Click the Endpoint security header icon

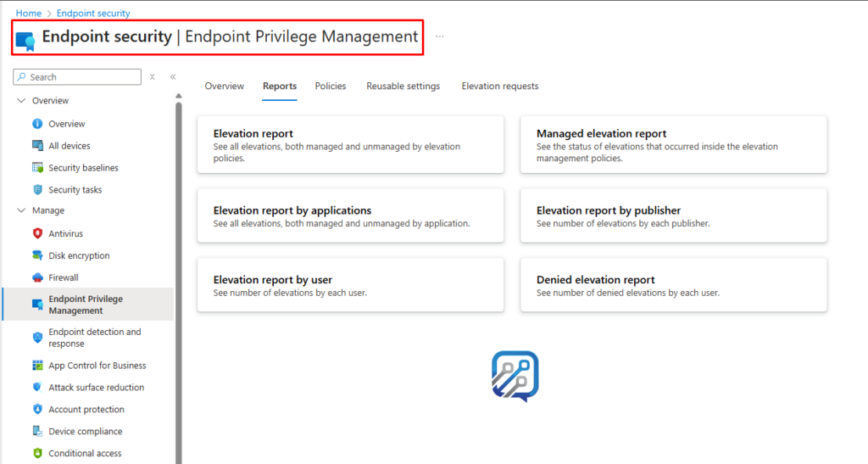pyautogui.click(x=25, y=41)
